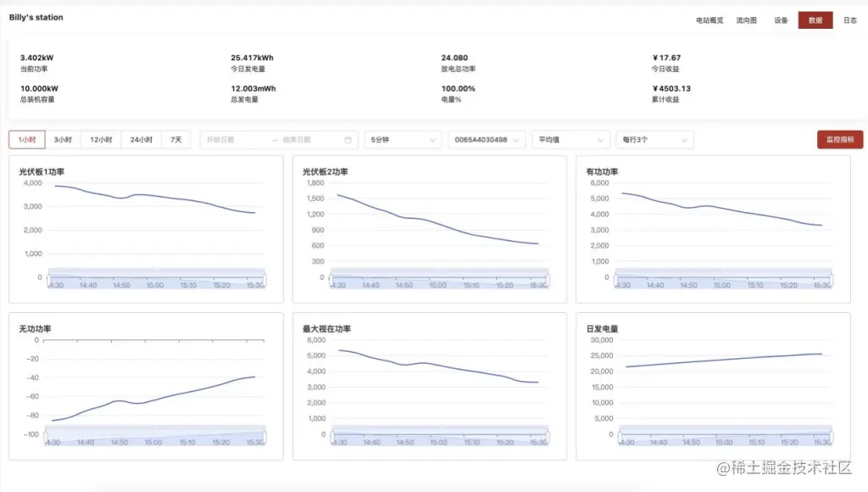Switch to the 数据 tab
Viewport: 868px width, 492px height.
(815, 20)
